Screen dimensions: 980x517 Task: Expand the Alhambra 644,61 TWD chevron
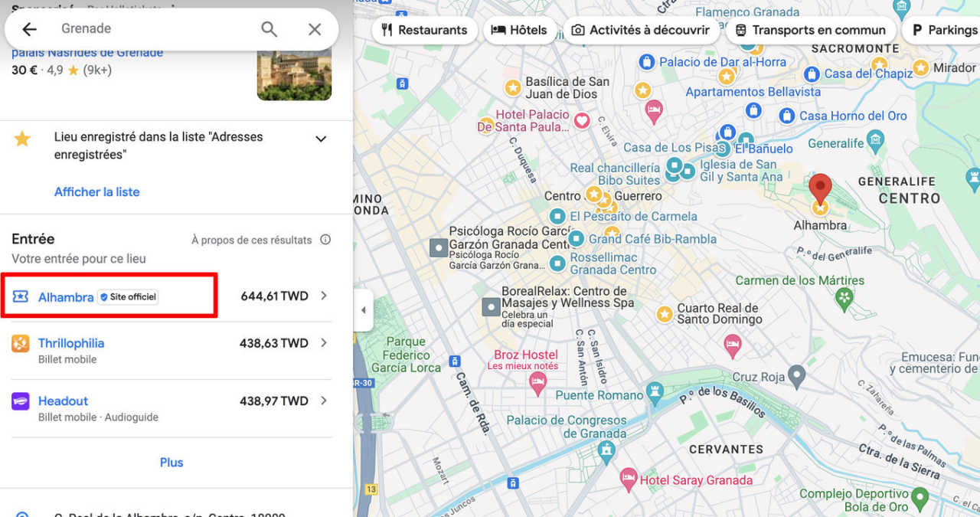pos(323,296)
